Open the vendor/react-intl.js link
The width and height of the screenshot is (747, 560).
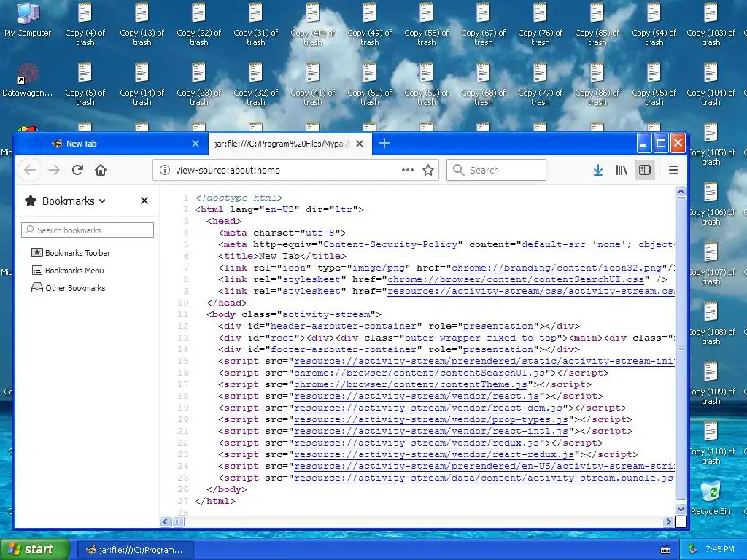click(431, 431)
